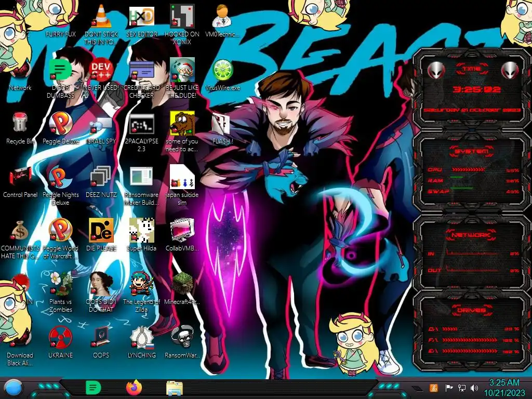Open the Recycle Bin
This screenshot has height=399, width=532.
pos(20,123)
